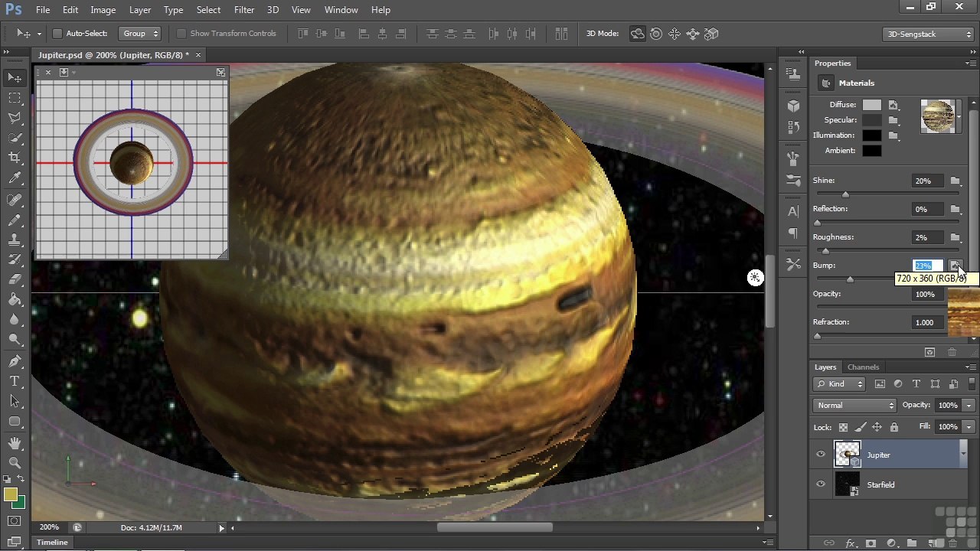Open the Diffuse texture folder menu
980x551 pixels.
point(893,105)
